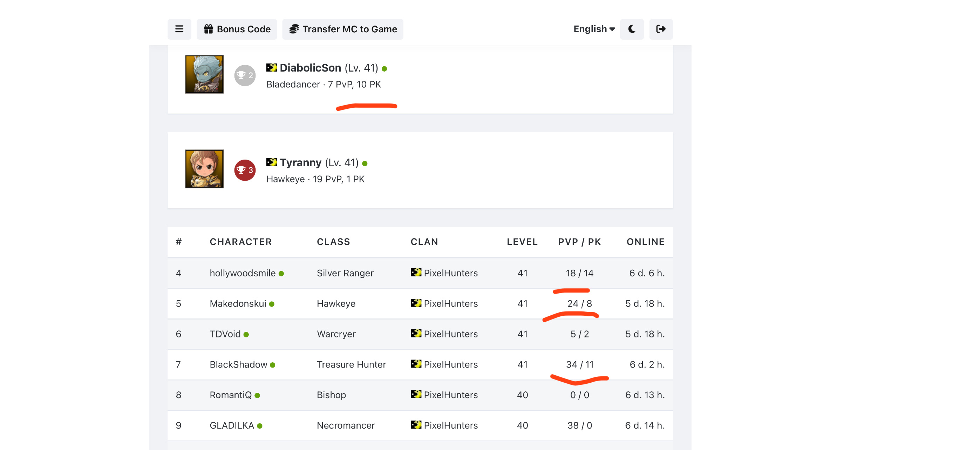This screenshot has height=450, width=980.
Task: Click the 34 / 11 PvP/PK value
Action: (579, 364)
